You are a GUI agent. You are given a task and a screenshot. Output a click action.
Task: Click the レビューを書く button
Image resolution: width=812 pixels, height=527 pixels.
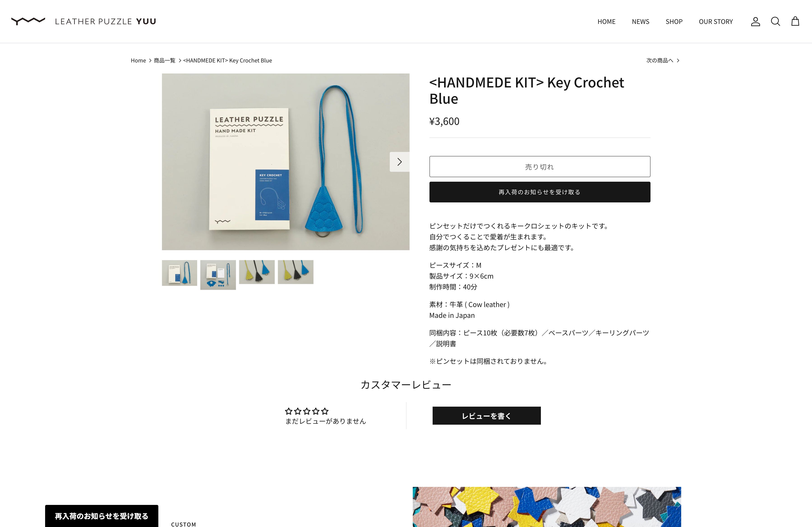tap(487, 415)
